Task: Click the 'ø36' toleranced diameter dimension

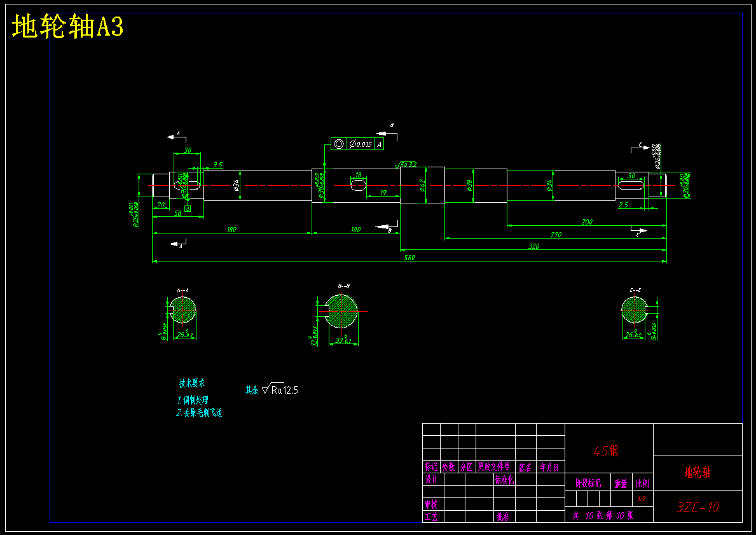Action: pos(320,186)
